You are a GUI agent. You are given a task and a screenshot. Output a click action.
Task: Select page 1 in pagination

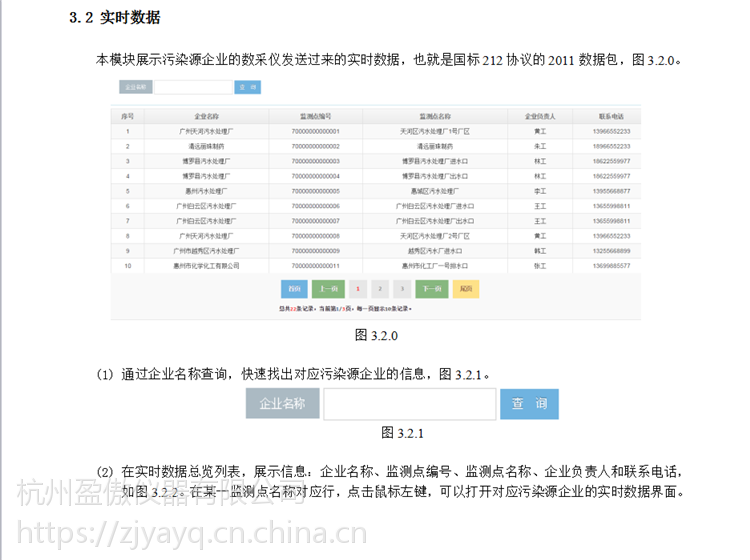tap(357, 289)
